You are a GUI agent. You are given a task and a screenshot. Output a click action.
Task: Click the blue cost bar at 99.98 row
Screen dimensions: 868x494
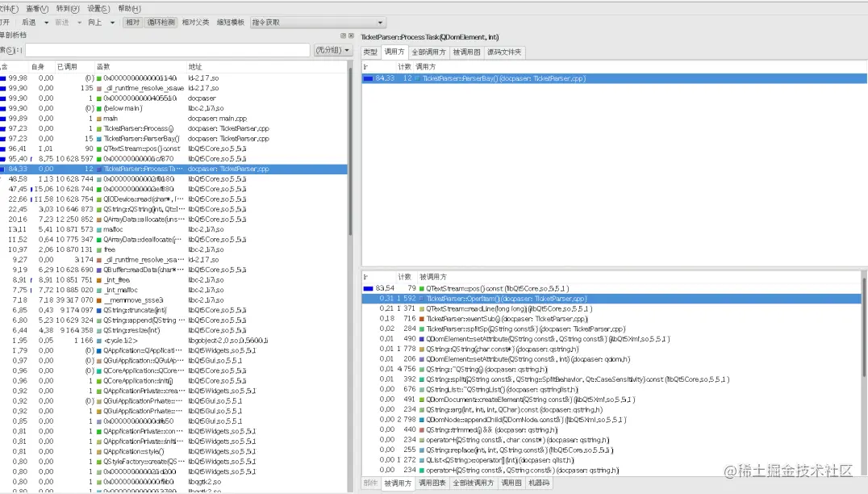[x=2, y=78]
